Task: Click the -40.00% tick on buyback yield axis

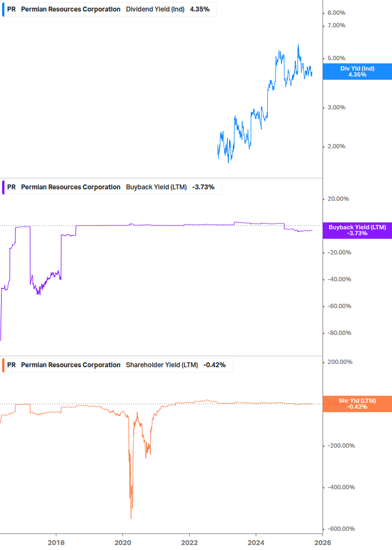Action: [x=339, y=280]
